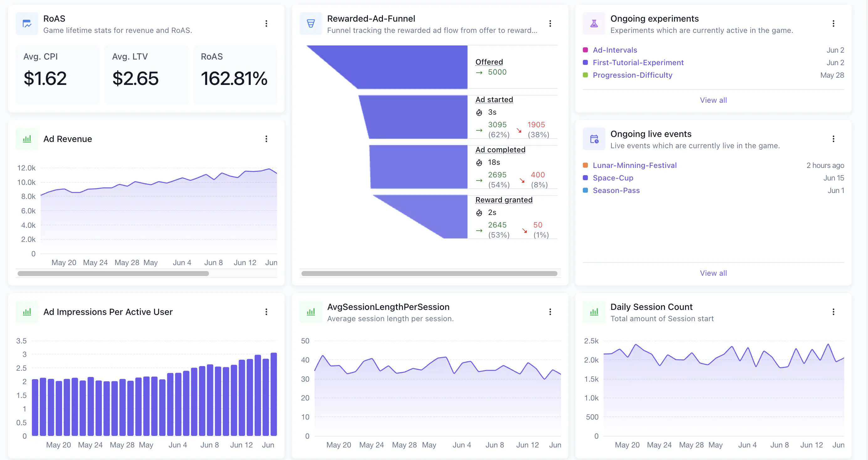The width and height of the screenshot is (868, 460).
Task: Click the orange swatch beside Lunar-Minning-Festival
Action: pos(585,165)
